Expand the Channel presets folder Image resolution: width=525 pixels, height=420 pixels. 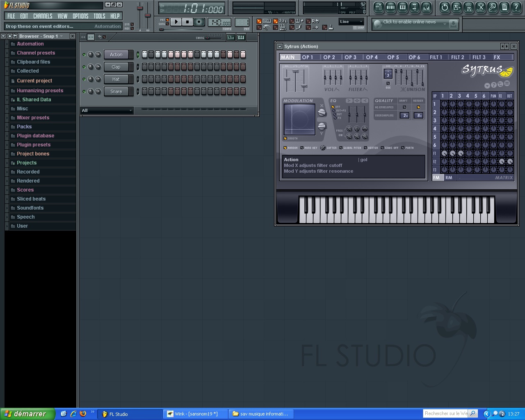point(7,53)
